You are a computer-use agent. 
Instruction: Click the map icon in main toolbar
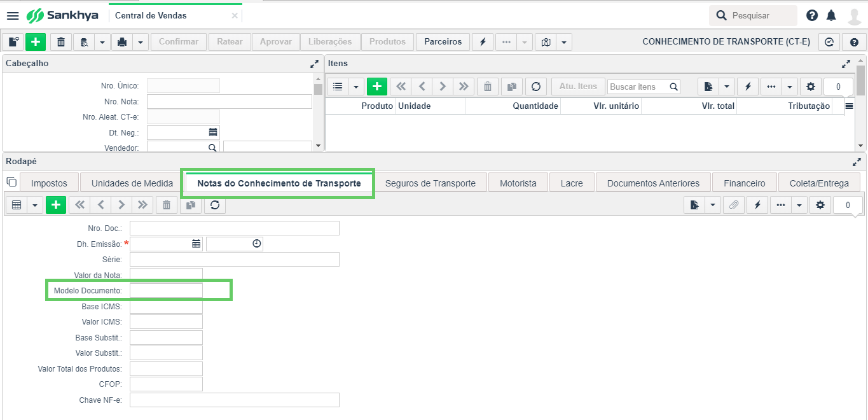click(x=546, y=42)
